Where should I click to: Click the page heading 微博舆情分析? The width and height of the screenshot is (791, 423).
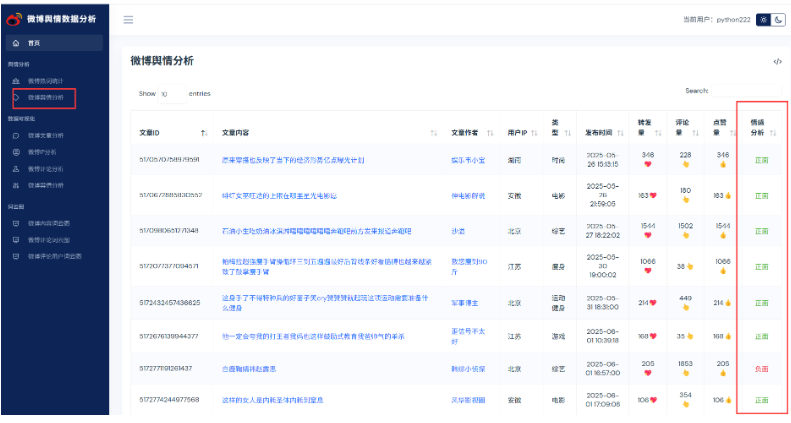[x=162, y=61]
